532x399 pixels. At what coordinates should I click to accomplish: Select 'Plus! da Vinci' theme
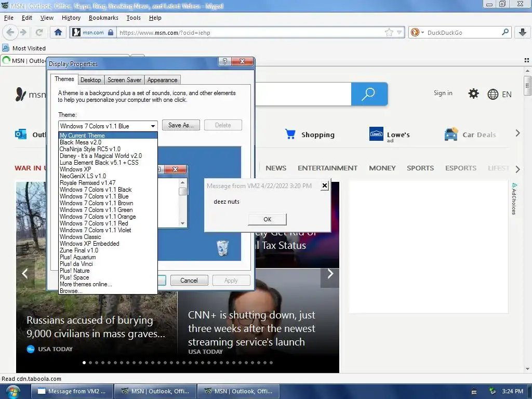coord(108,264)
